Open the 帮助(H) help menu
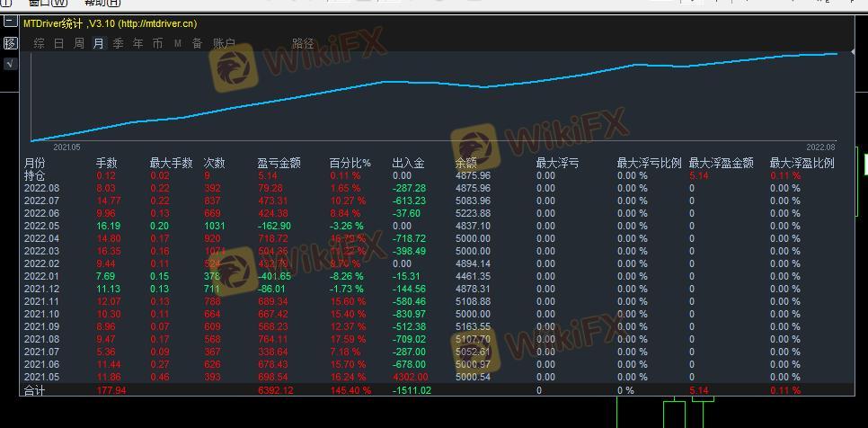This screenshot has width=868, height=428. click(102, 3)
